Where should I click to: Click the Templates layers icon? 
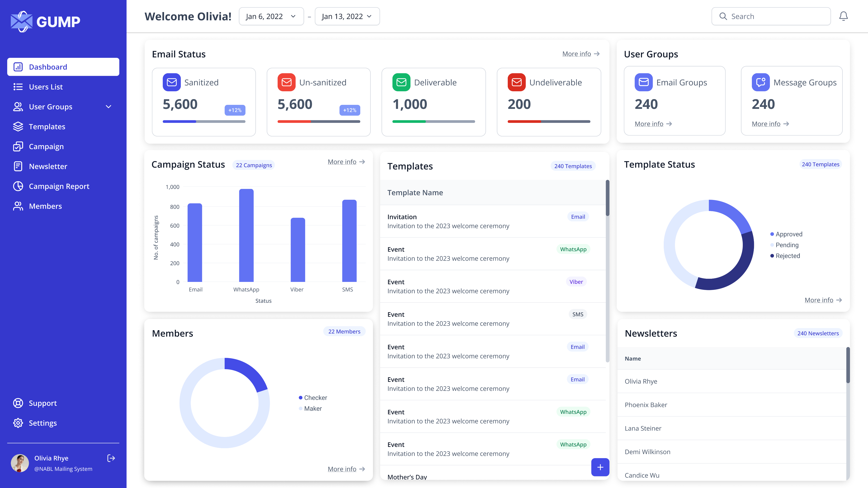pos(18,127)
